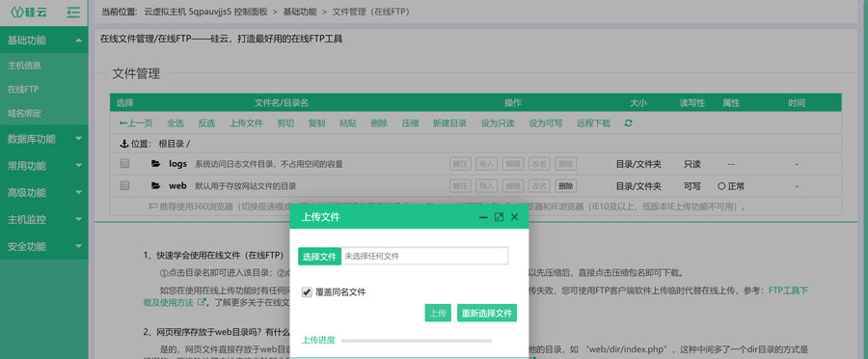The image size is (868, 359).
Task: Click 删除 in the file toolbar
Action: tap(379, 123)
